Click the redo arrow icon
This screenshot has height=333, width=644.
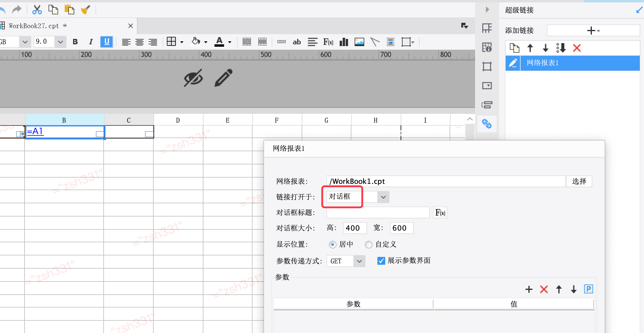coord(17,10)
